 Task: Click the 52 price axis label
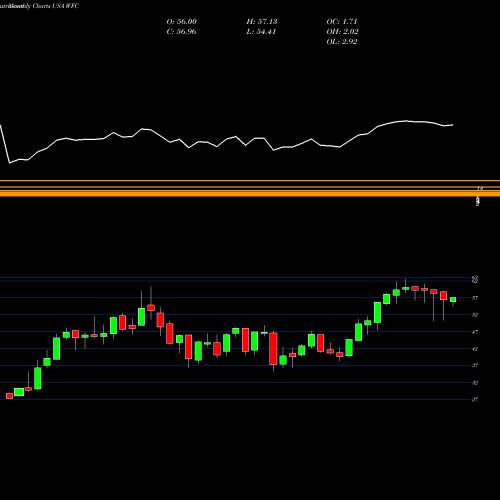point(475,315)
